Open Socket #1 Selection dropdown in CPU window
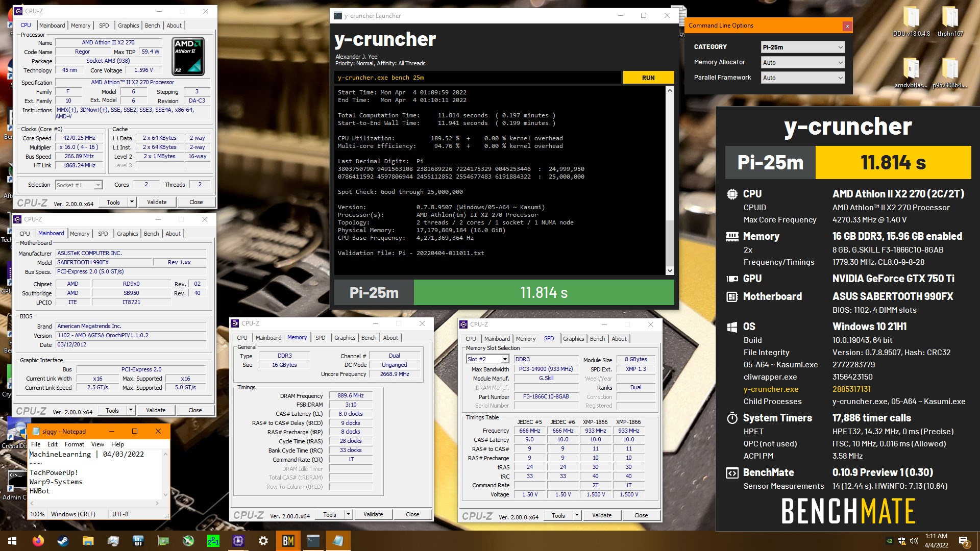Screen dimensions: 980x551 (79, 185)
